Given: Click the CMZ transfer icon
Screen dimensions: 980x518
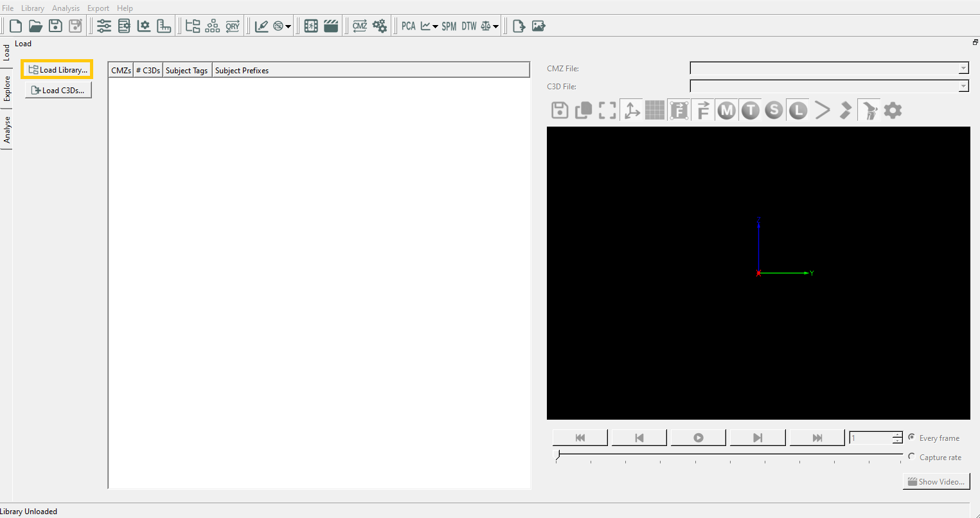Looking at the screenshot, I should [x=360, y=26].
